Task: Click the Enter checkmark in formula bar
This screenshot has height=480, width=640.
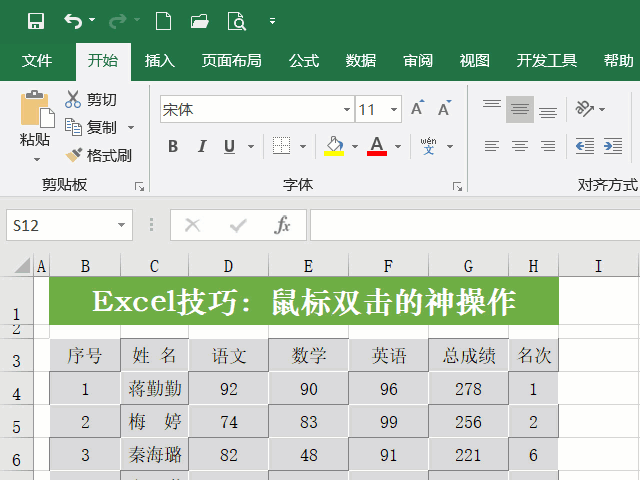Action: 238,225
